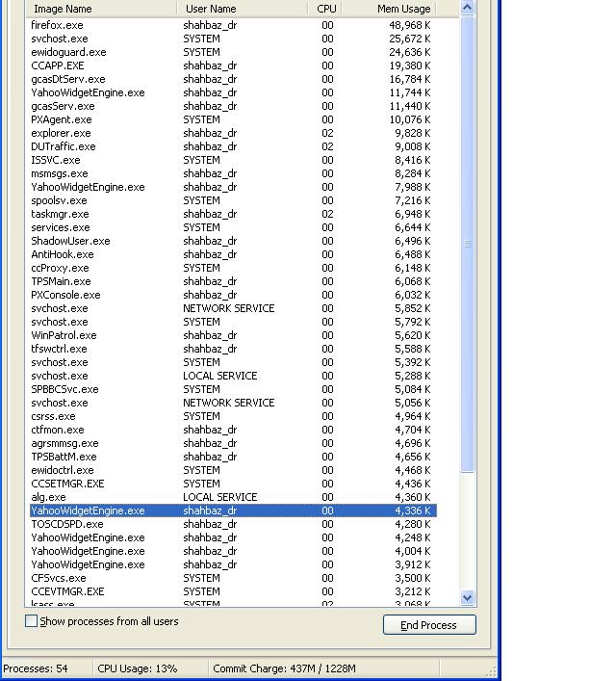Select the firefox.exe process row

(233, 25)
